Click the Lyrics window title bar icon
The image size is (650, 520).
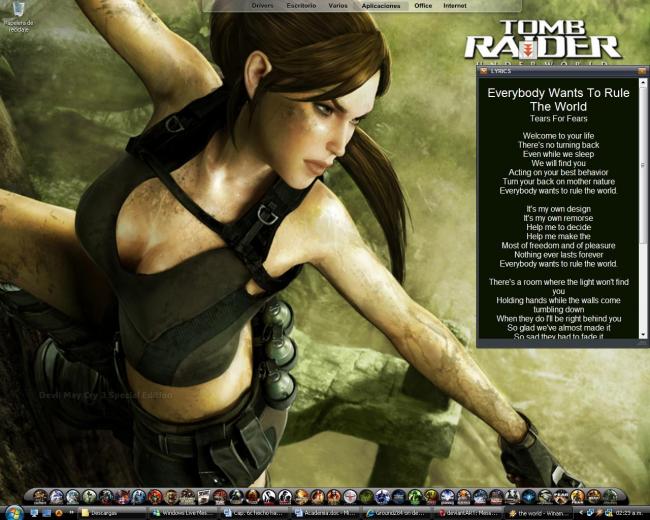click(x=483, y=71)
